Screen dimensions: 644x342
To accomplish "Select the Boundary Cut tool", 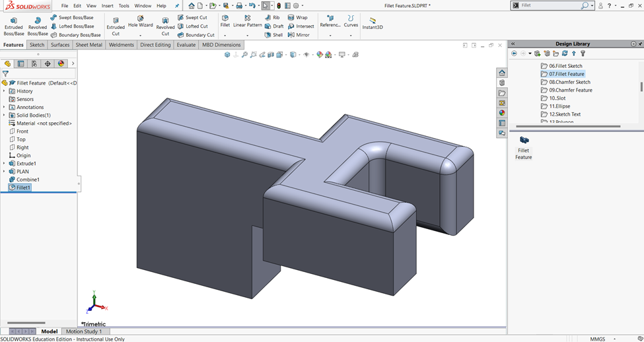I will [196, 35].
